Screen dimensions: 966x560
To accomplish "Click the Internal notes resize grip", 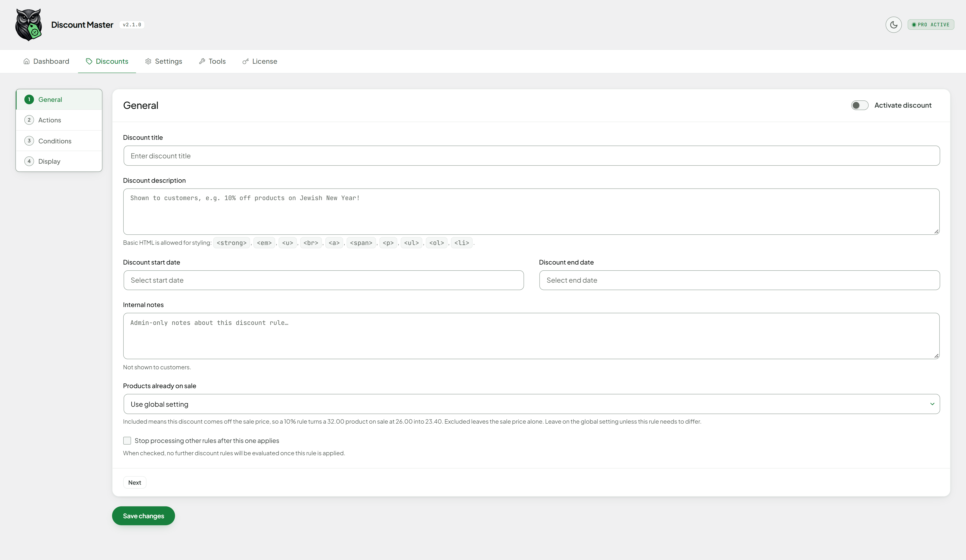I will [936, 356].
